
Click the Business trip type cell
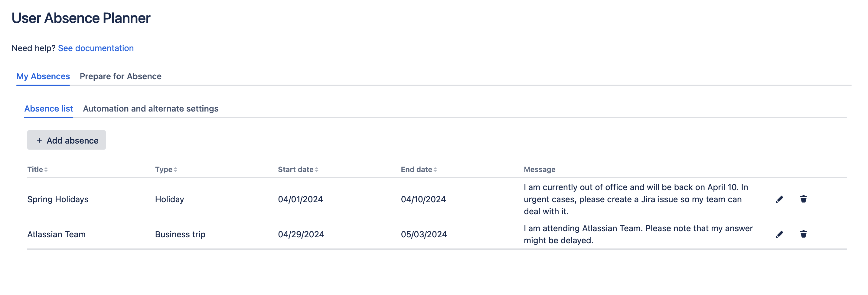[180, 234]
